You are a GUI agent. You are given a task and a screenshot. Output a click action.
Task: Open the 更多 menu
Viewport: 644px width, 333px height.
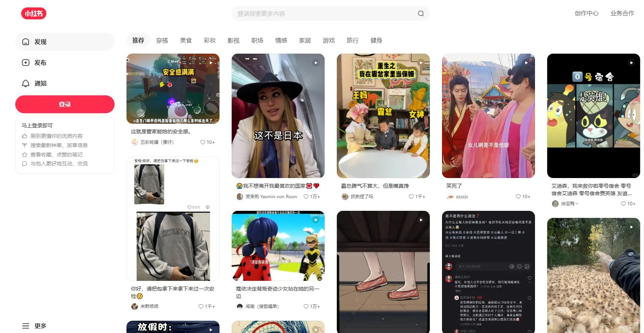(34, 326)
